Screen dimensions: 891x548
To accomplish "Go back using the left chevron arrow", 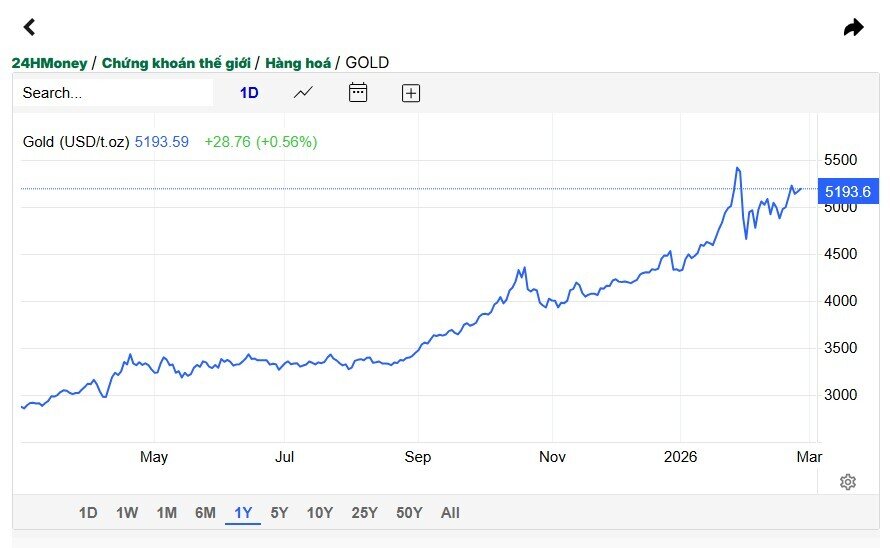I will [30, 27].
